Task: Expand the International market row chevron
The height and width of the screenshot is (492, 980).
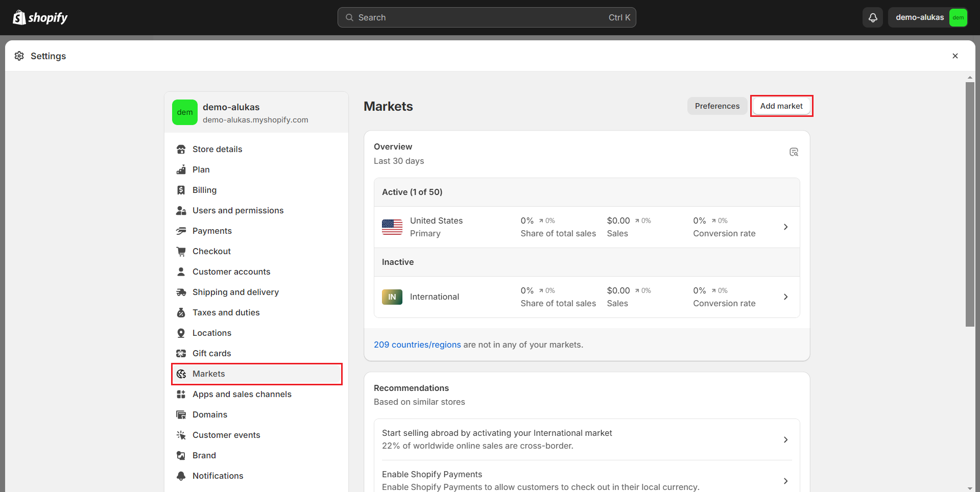Action: coord(785,297)
